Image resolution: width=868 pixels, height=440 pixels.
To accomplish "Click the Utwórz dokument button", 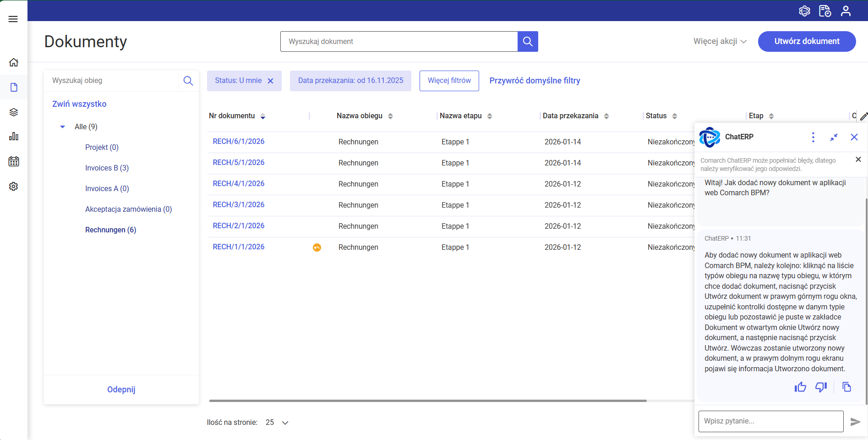I will (807, 41).
